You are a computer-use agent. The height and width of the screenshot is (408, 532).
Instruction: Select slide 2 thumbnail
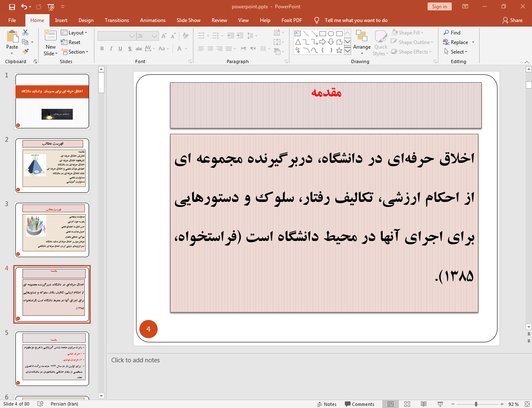tap(52, 166)
